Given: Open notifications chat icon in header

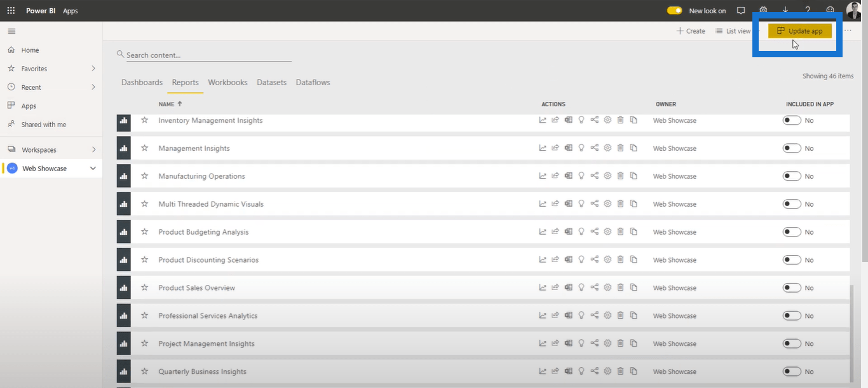Looking at the screenshot, I should click(741, 11).
